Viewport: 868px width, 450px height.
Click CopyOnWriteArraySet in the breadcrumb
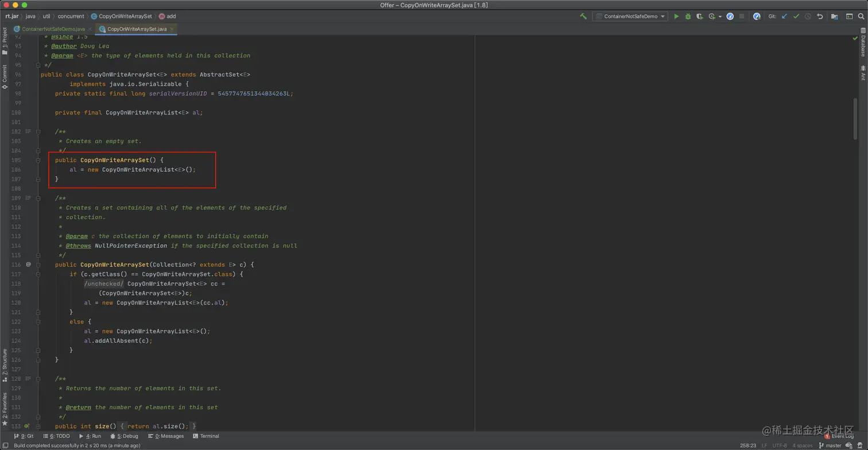click(x=121, y=17)
